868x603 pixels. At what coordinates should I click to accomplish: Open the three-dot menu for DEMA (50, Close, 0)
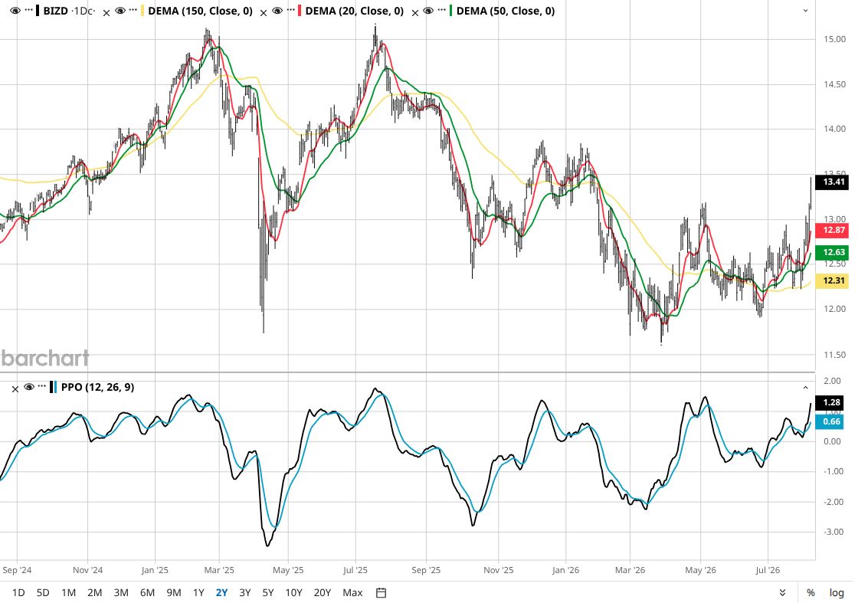click(x=441, y=11)
